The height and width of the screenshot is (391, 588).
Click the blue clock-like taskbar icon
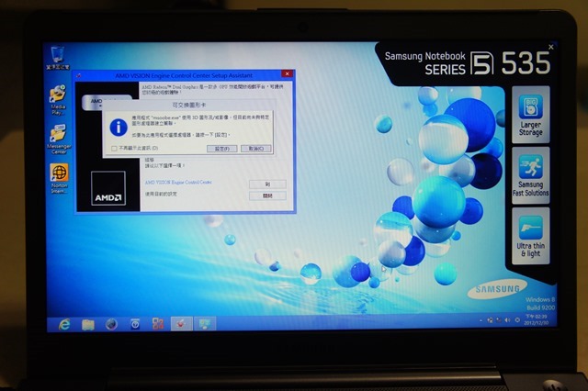point(135,324)
